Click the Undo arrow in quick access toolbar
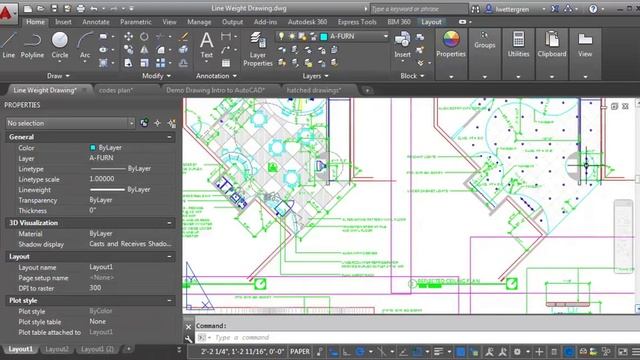 [x=94, y=8]
